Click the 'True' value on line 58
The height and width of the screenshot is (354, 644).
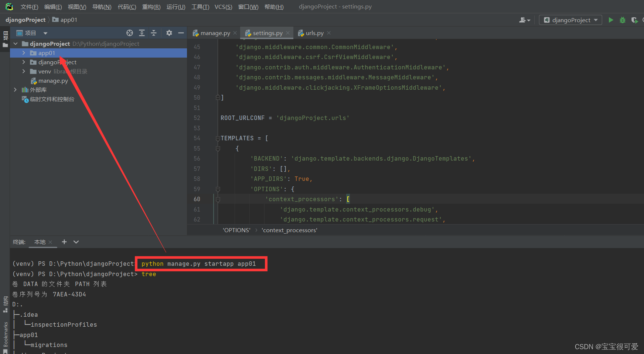point(301,179)
